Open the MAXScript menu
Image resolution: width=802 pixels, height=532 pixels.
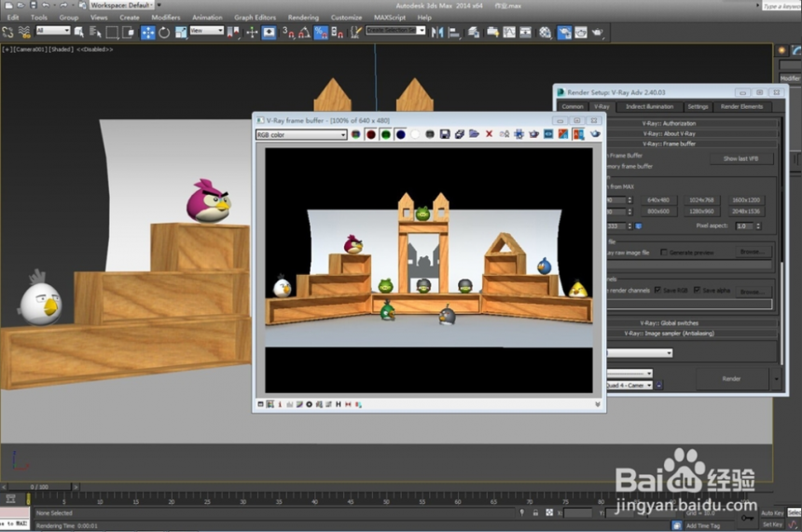389,18
